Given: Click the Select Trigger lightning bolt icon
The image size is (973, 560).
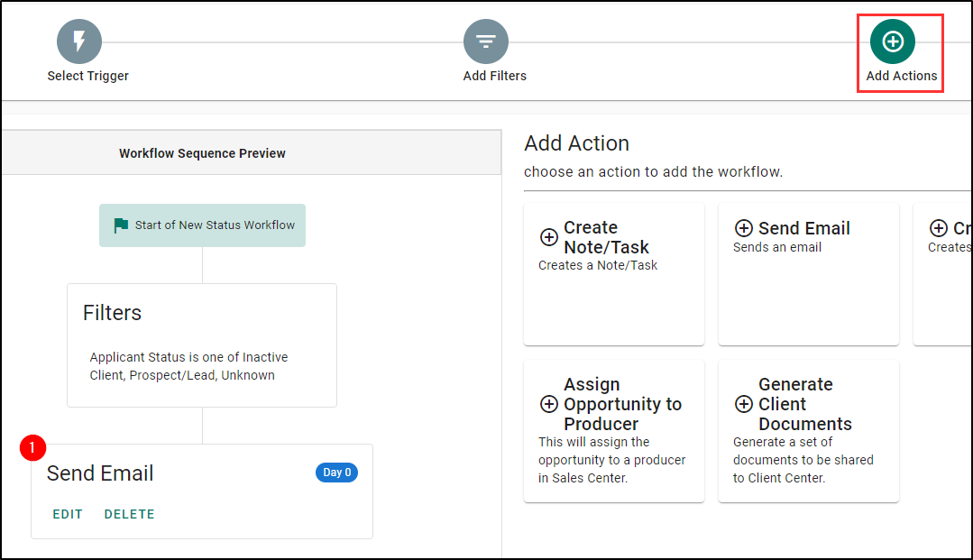Looking at the screenshot, I should click(79, 41).
